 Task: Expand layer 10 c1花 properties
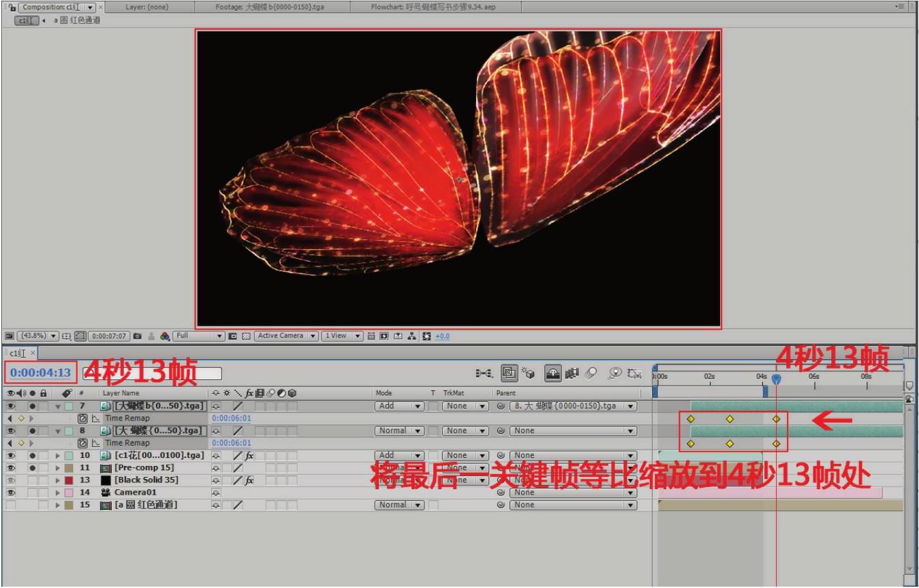pos(59,455)
